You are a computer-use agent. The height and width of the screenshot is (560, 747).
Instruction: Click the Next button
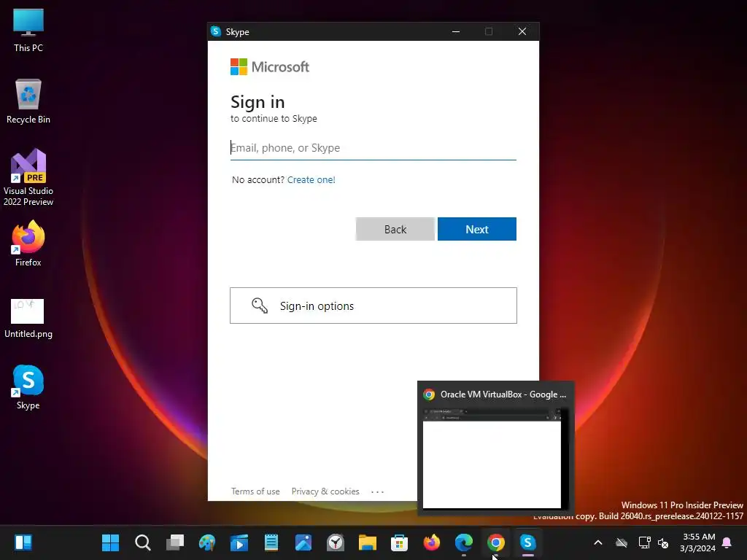tap(477, 229)
